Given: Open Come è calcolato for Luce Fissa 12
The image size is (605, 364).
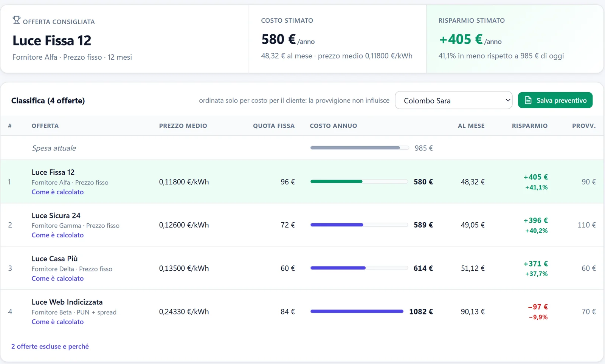Looking at the screenshot, I should pos(57,192).
